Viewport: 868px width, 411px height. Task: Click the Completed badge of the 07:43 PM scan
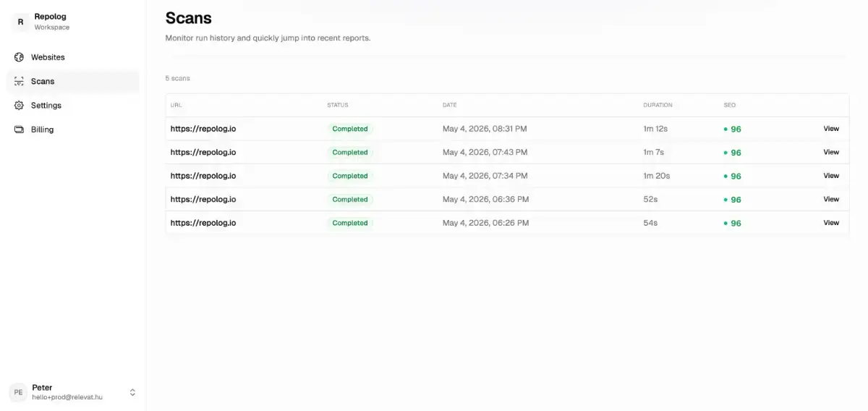click(x=350, y=152)
